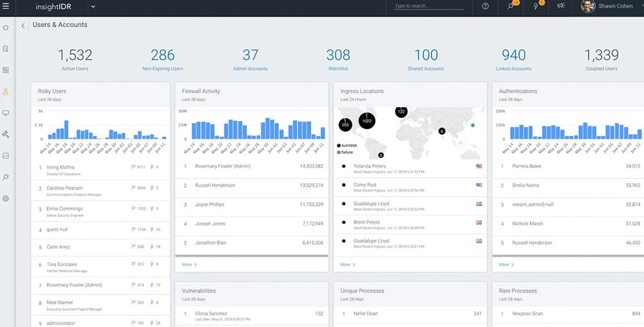Open the hamburger menu

6,6
